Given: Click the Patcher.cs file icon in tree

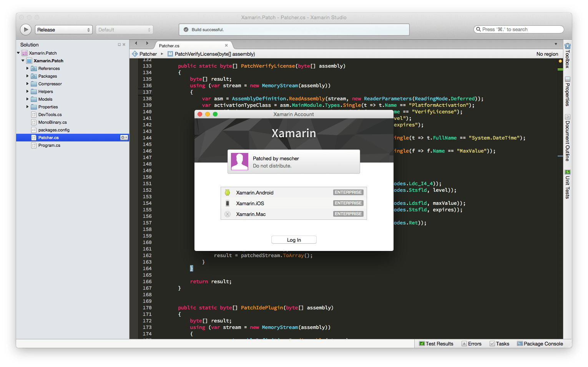Looking at the screenshot, I should pos(34,138).
